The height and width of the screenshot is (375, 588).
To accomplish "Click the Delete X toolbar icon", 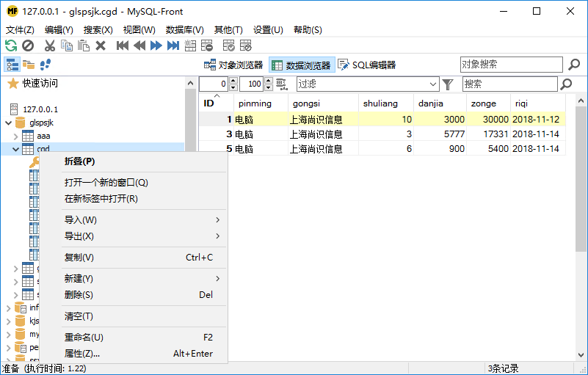I will pyautogui.click(x=100, y=45).
